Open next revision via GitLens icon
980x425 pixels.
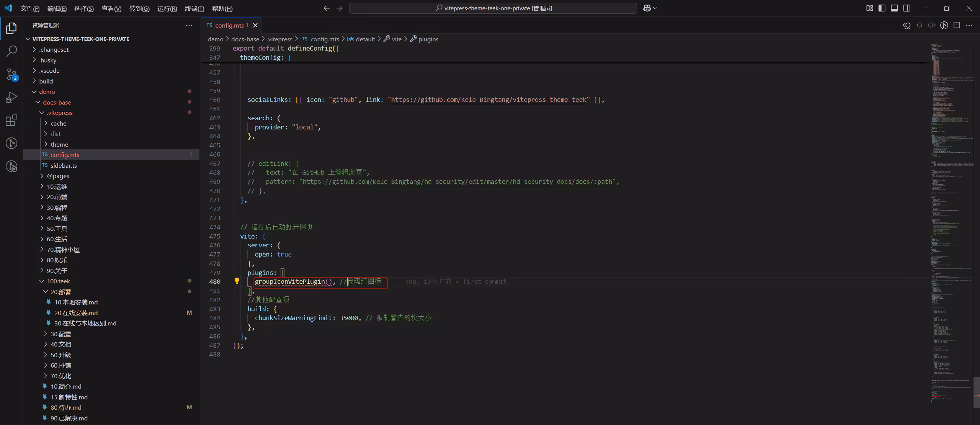(932, 25)
